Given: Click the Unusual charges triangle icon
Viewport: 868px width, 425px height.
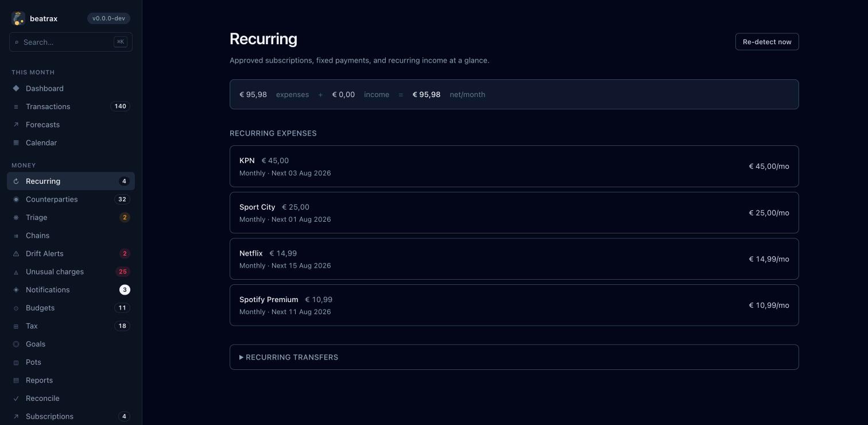Looking at the screenshot, I should pos(16,272).
